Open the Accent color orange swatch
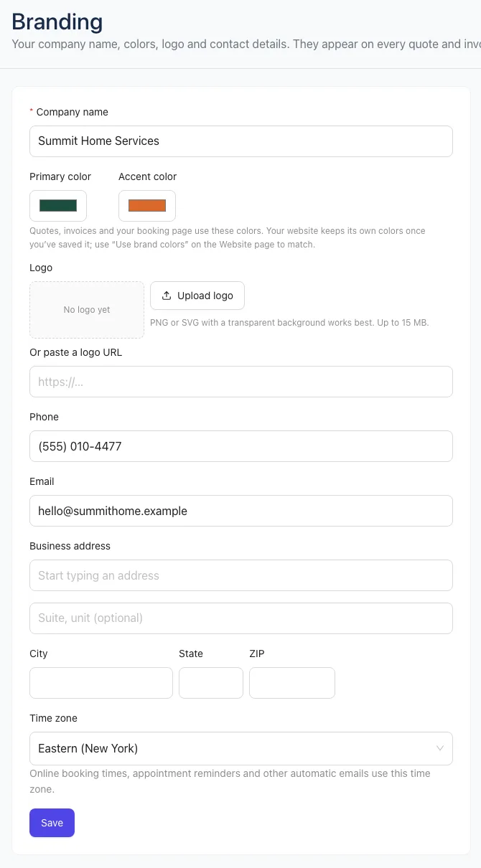This screenshot has height=868, width=481. click(147, 206)
